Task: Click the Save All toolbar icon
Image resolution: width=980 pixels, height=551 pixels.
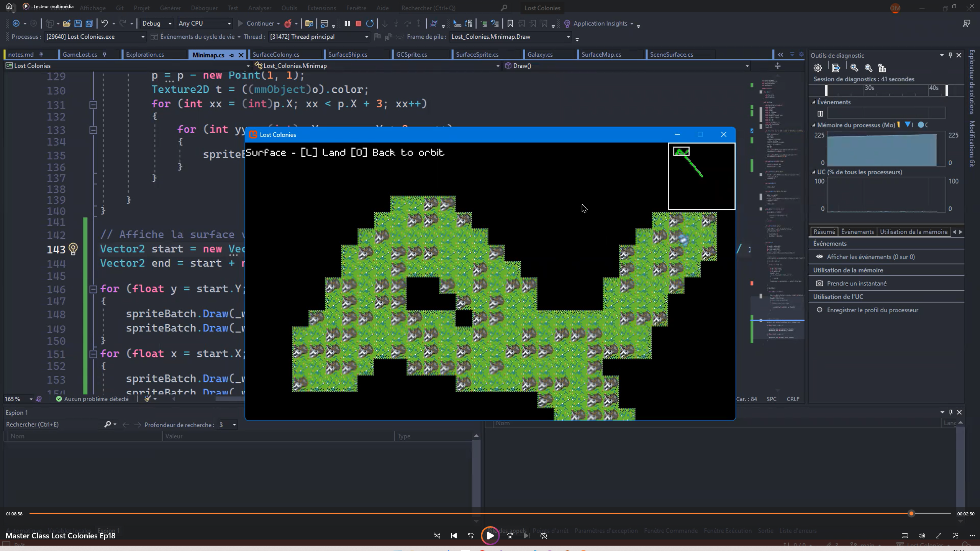Action: click(89, 23)
